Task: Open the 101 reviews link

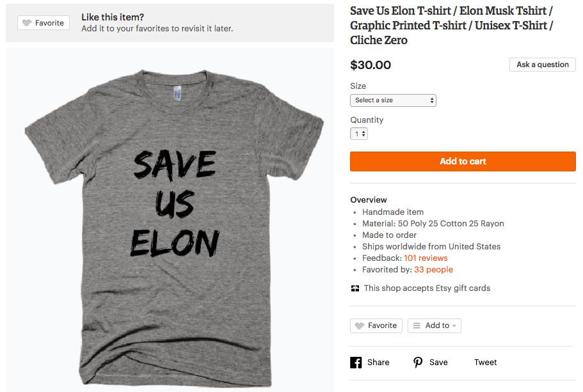Action: click(x=426, y=258)
